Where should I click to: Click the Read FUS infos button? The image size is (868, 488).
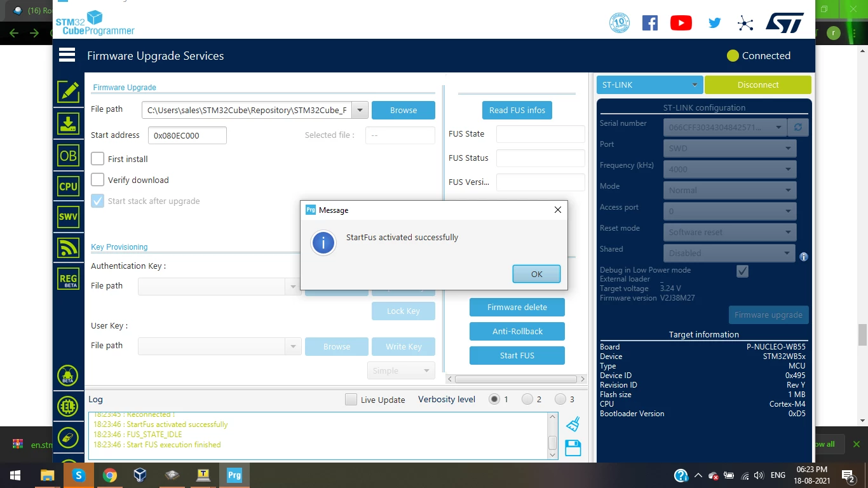[x=517, y=110]
